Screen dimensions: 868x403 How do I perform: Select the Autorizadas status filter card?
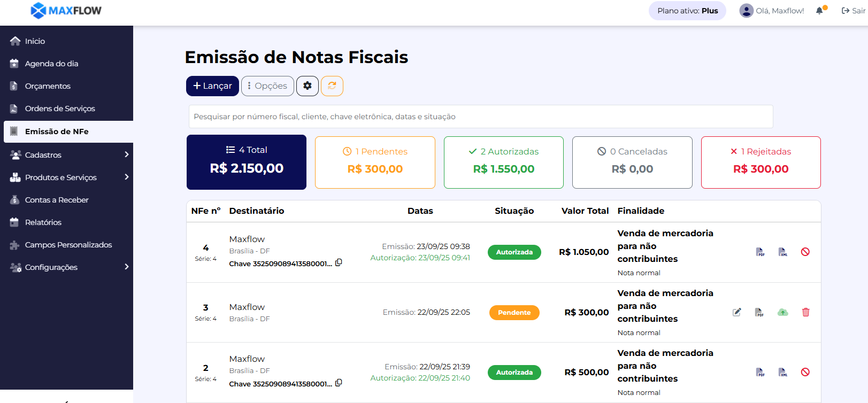tap(503, 162)
